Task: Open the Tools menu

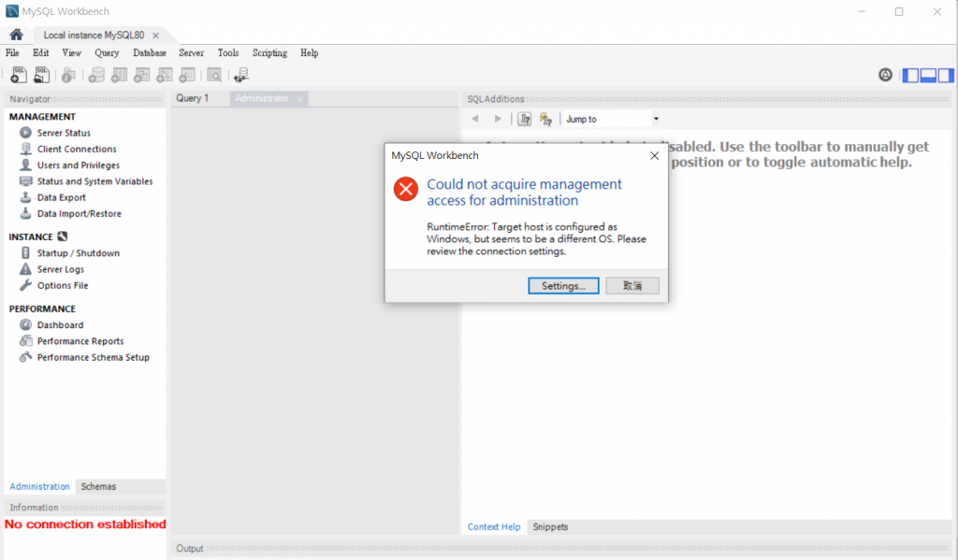Action: click(228, 53)
